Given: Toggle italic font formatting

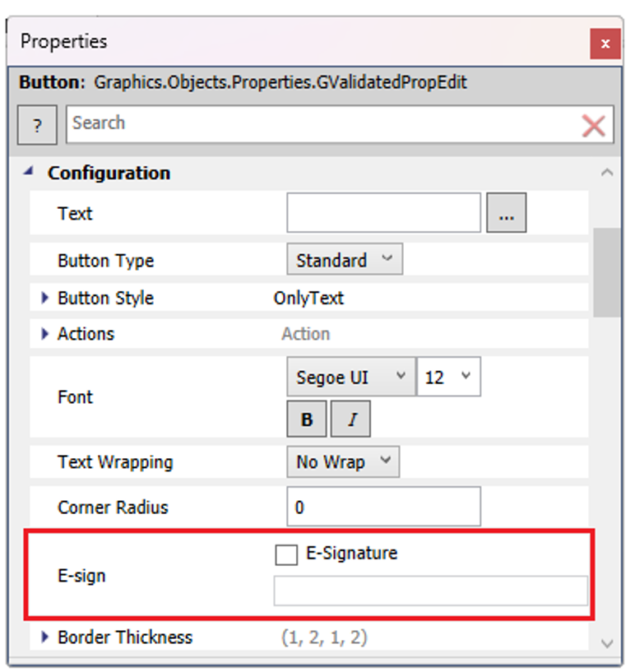Looking at the screenshot, I should coord(351,419).
